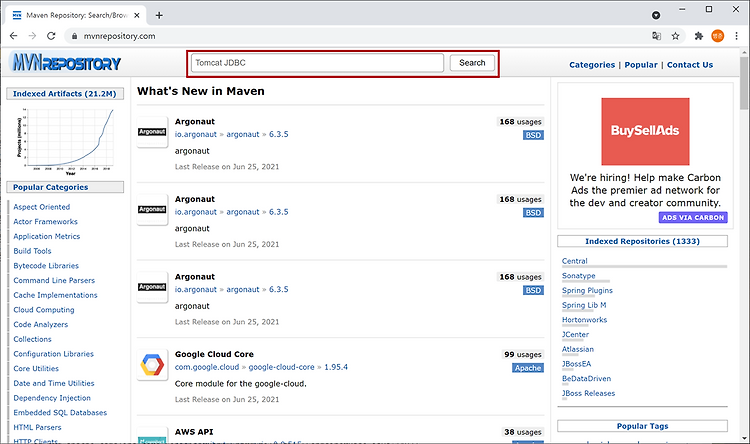Open Spring Lib M repository link

click(584, 305)
